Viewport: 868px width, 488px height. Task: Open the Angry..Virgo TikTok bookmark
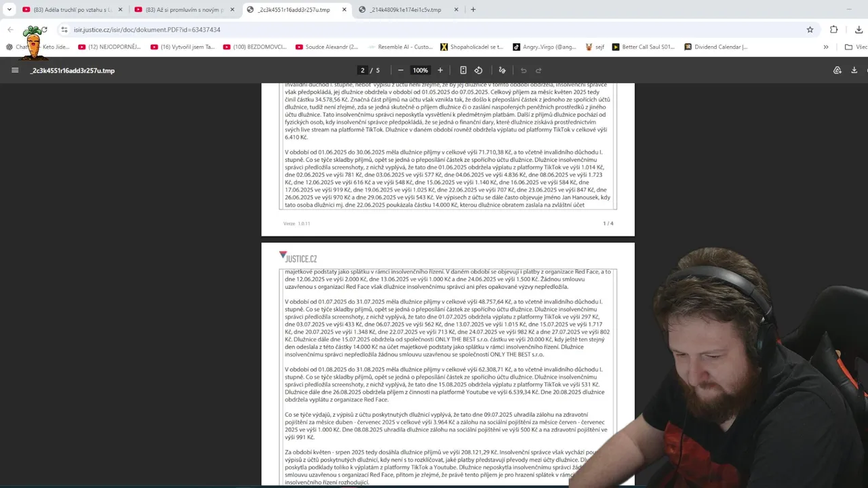tap(545, 47)
